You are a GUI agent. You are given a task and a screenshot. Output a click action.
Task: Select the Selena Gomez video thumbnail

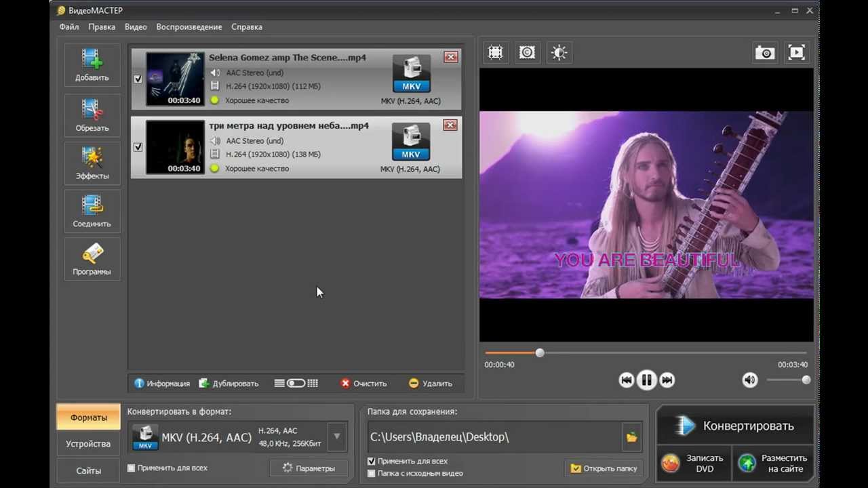(x=175, y=79)
